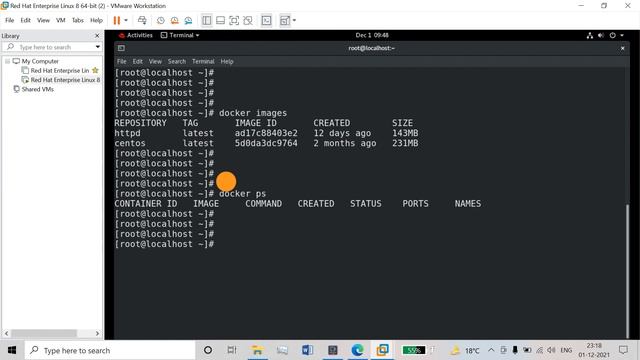
Task: Switch to Unity mode
Action: point(248,20)
